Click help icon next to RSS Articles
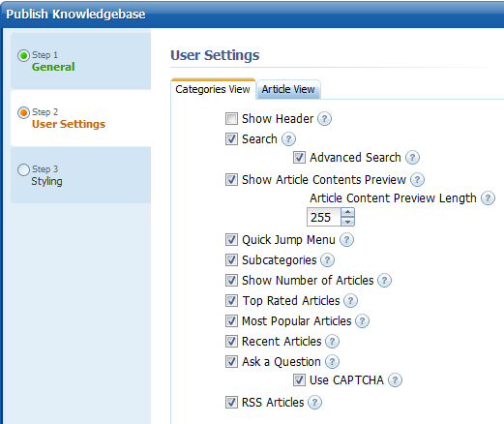Screen dimensions: 504x424 click(x=314, y=403)
